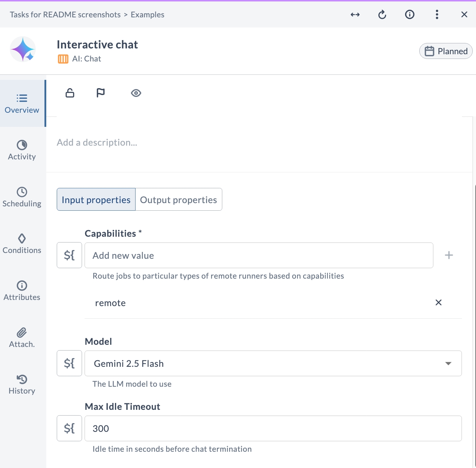476x468 pixels.
Task: Switch to Output properties tab
Action: (179, 199)
